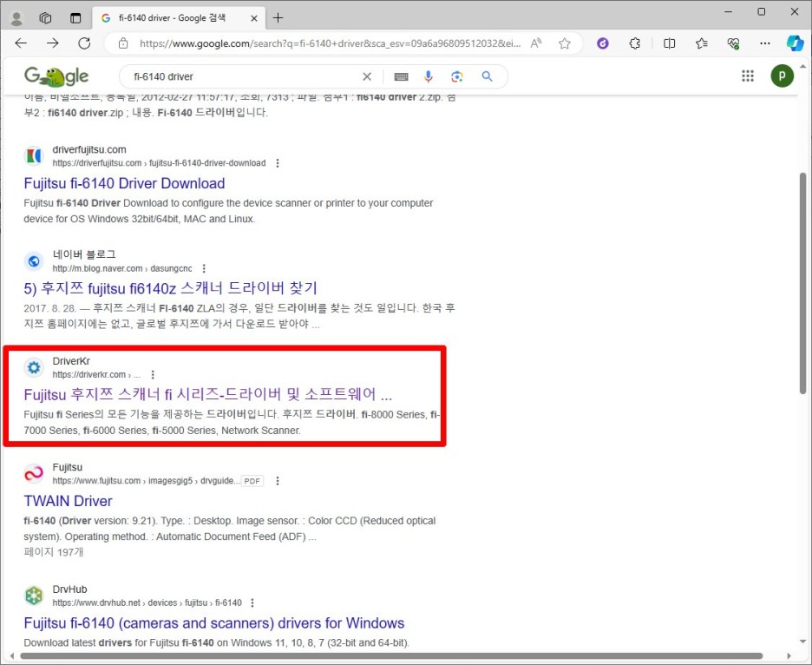Open the Google apps grid
The width and height of the screenshot is (812, 665).
point(747,76)
